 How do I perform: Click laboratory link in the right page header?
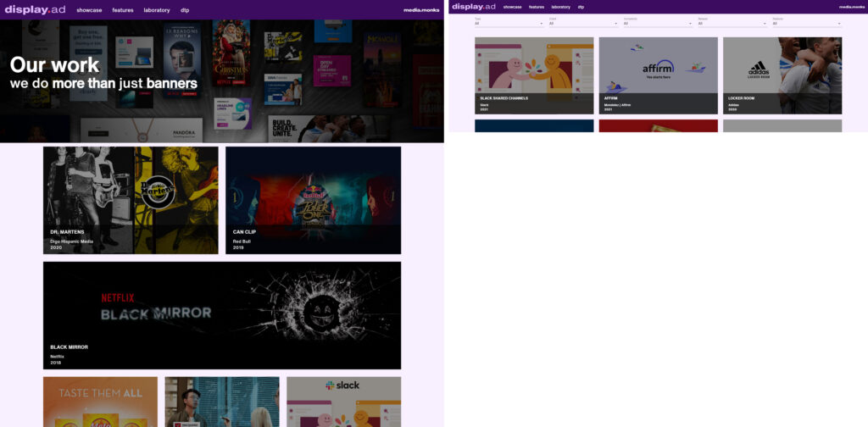(x=559, y=7)
